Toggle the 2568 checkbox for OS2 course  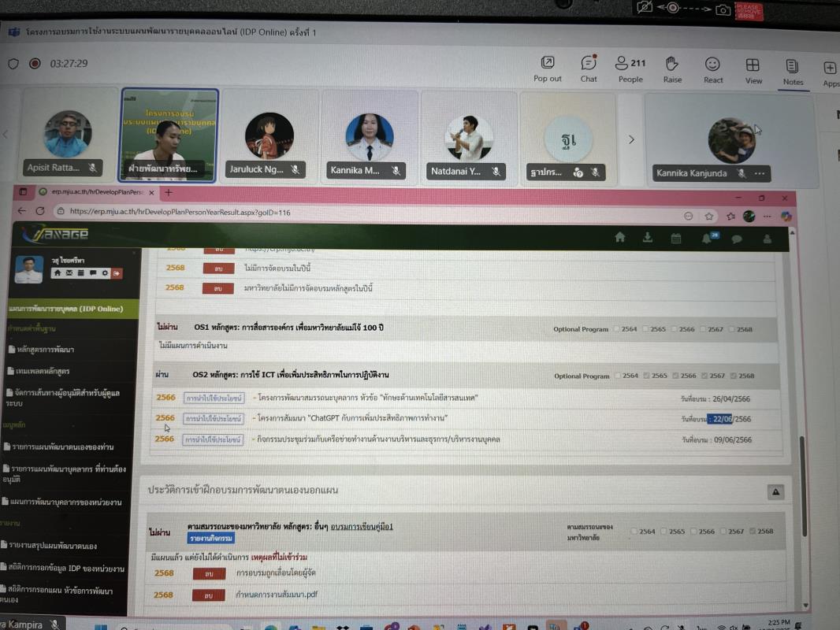point(734,376)
